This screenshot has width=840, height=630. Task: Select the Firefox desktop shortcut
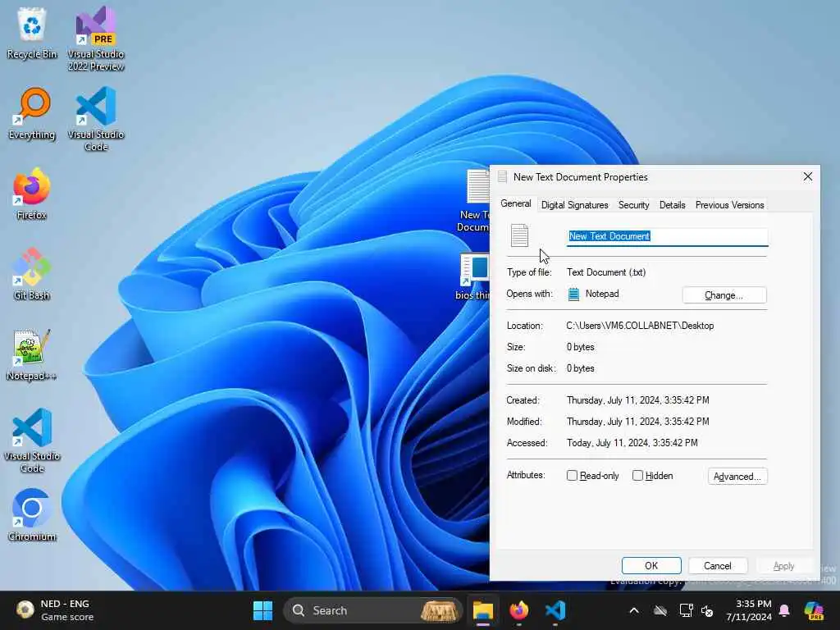click(32, 194)
